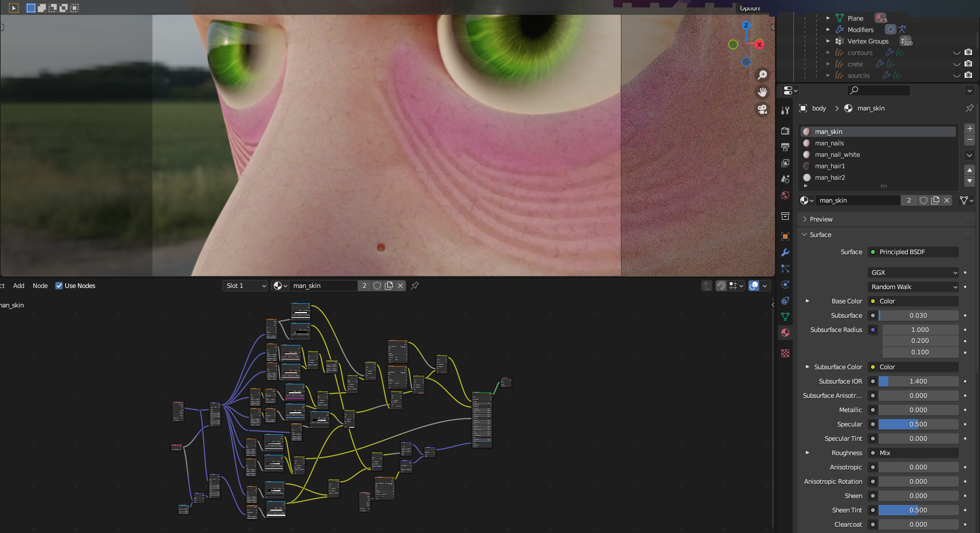The height and width of the screenshot is (533, 980).
Task: Expand the Vertex Groups item in outliner
Action: (828, 41)
